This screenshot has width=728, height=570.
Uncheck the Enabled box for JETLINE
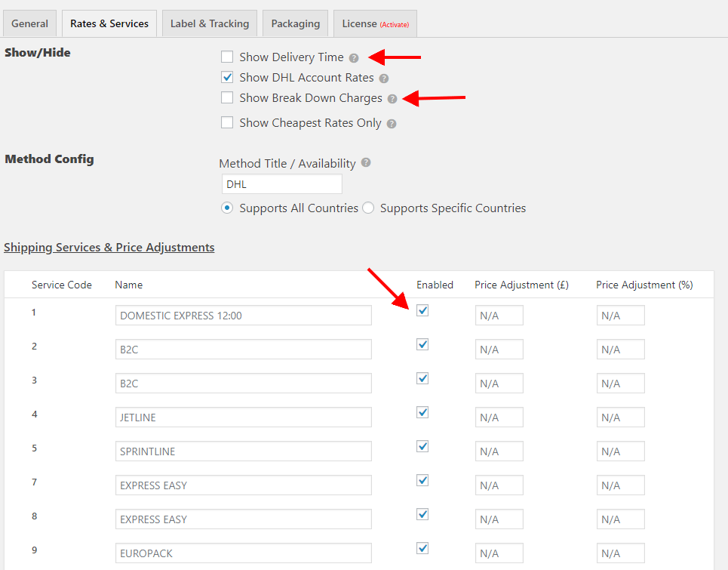click(422, 412)
